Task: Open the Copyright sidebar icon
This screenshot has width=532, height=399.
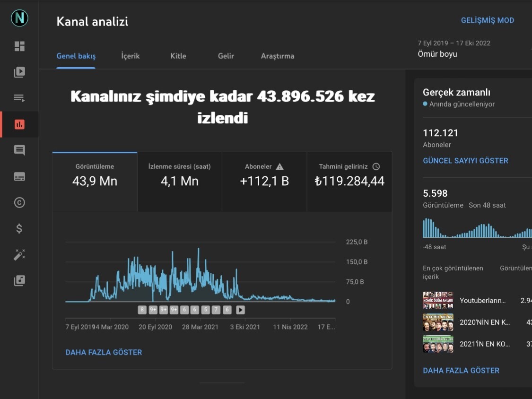Action: [x=19, y=202]
